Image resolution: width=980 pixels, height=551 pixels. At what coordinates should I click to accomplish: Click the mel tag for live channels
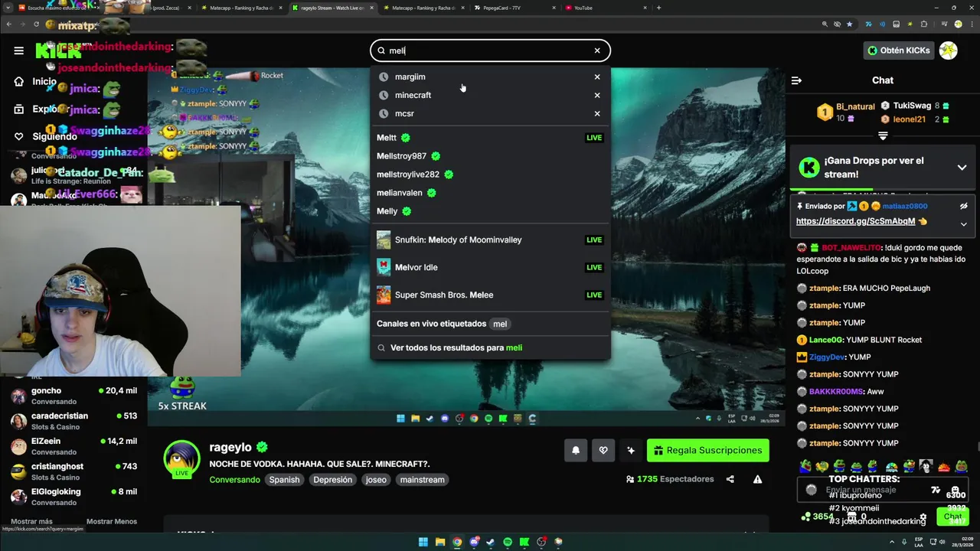[500, 324]
